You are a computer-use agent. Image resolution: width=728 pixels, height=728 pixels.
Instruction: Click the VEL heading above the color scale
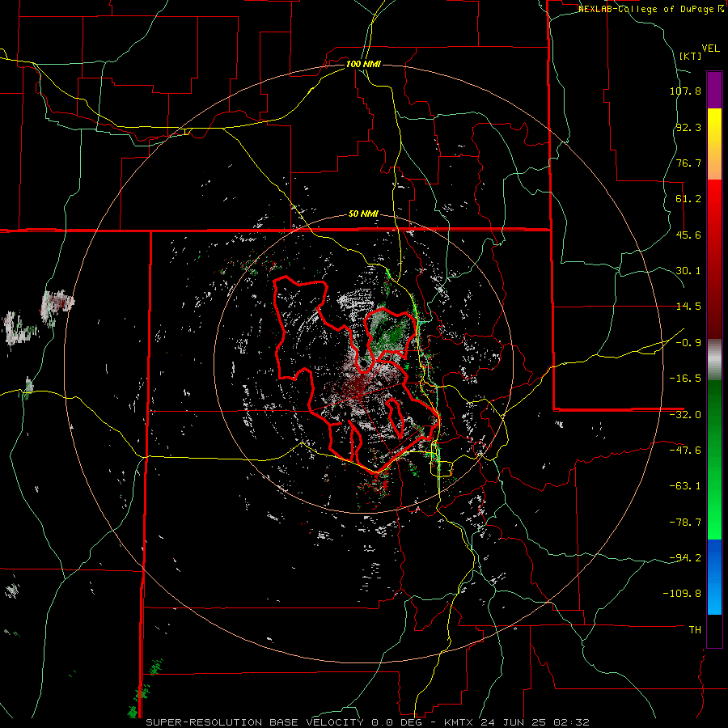(711, 49)
